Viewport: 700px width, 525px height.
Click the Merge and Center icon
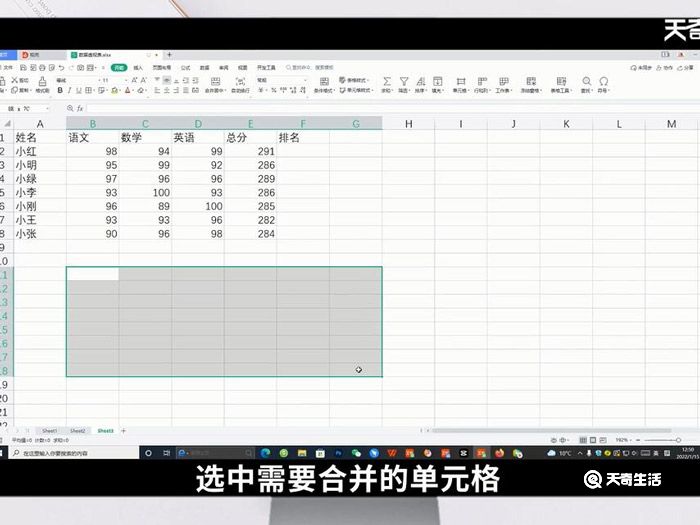pyautogui.click(x=215, y=81)
